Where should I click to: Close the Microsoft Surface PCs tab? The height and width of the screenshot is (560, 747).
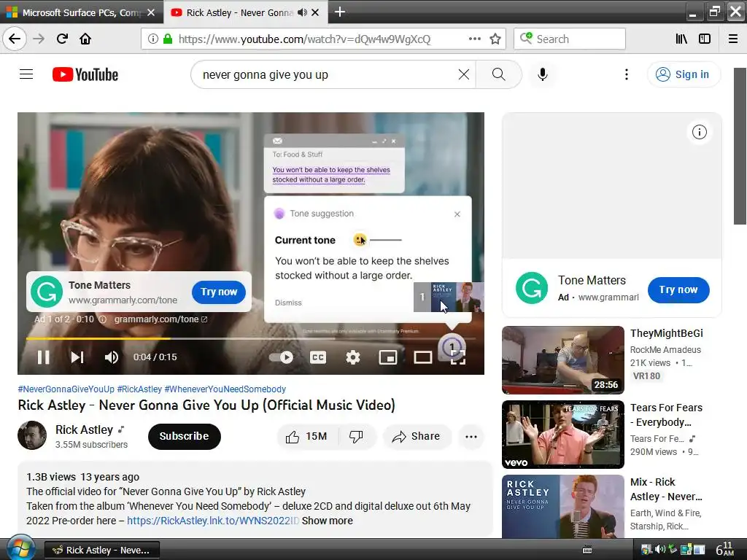pos(151,12)
